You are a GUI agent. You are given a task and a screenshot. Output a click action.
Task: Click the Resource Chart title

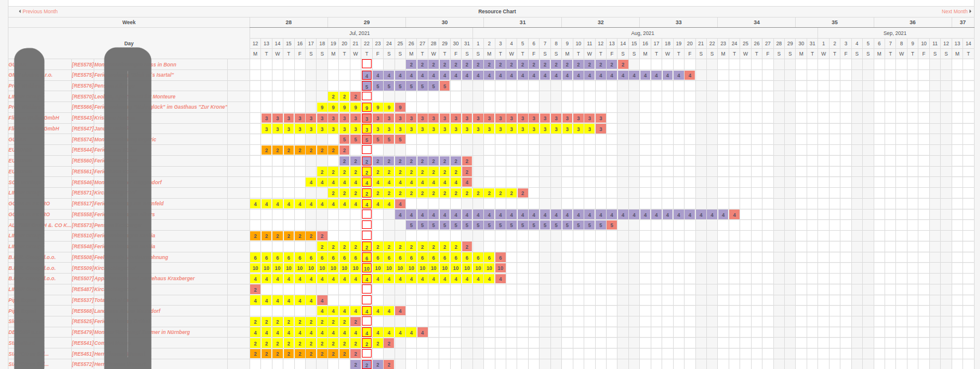tap(497, 11)
